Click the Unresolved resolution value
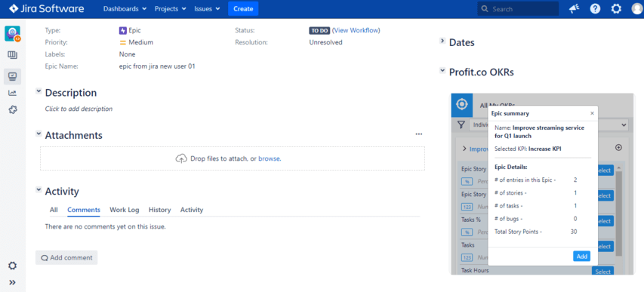This screenshot has width=644, height=292. pyautogui.click(x=325, y=42)
